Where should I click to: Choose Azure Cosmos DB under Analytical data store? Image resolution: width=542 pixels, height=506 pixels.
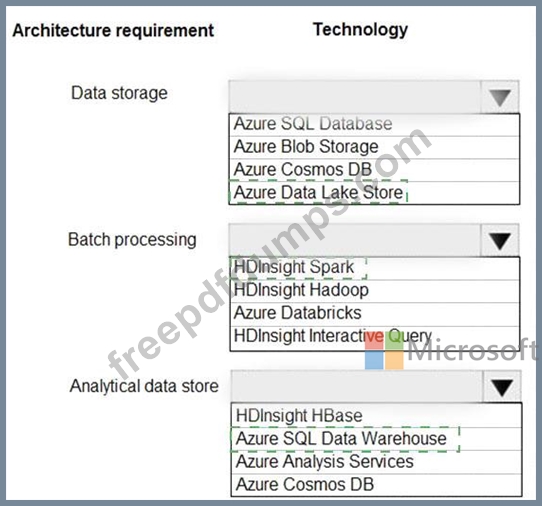[x=376, y=485]
